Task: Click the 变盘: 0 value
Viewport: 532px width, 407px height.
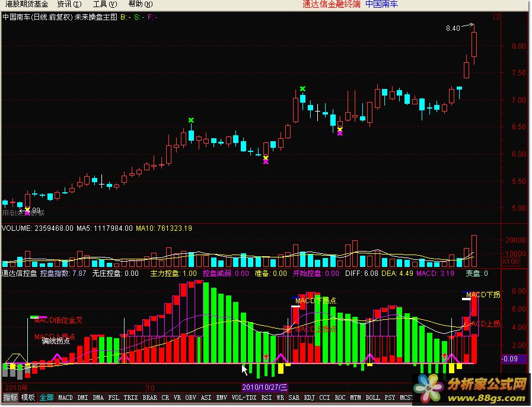Action: point(477,274)
